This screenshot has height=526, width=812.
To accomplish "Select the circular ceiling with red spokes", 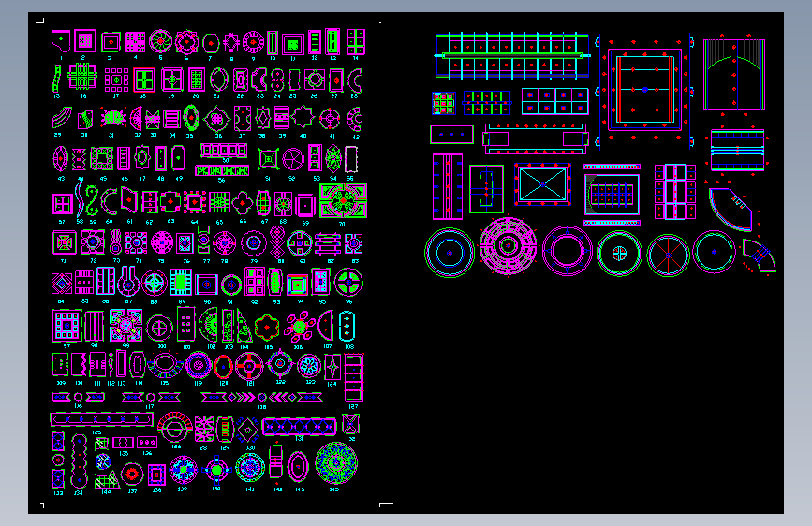I will pyautogui.click(x=668, y=256).
